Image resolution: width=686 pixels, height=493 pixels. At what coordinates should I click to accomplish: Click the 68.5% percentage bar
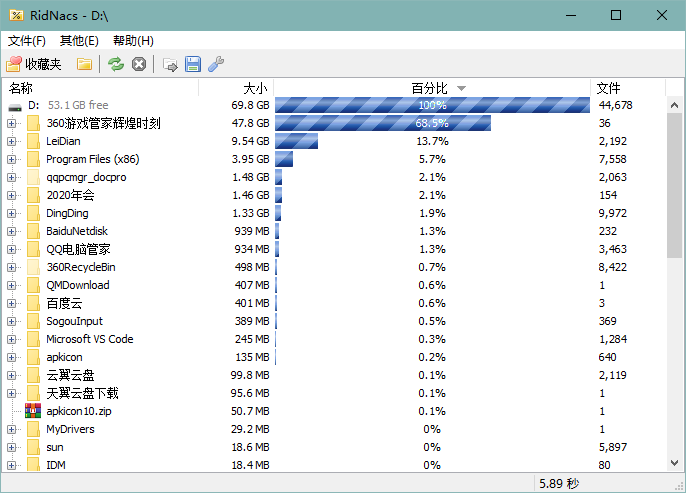[383, 123]
